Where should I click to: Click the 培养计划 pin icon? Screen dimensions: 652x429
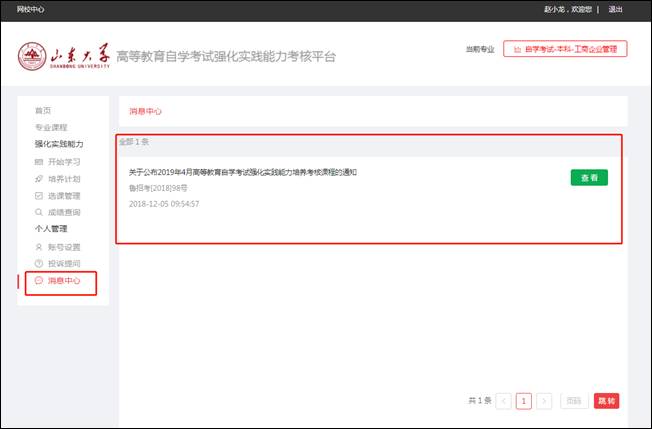click(39, 178)
